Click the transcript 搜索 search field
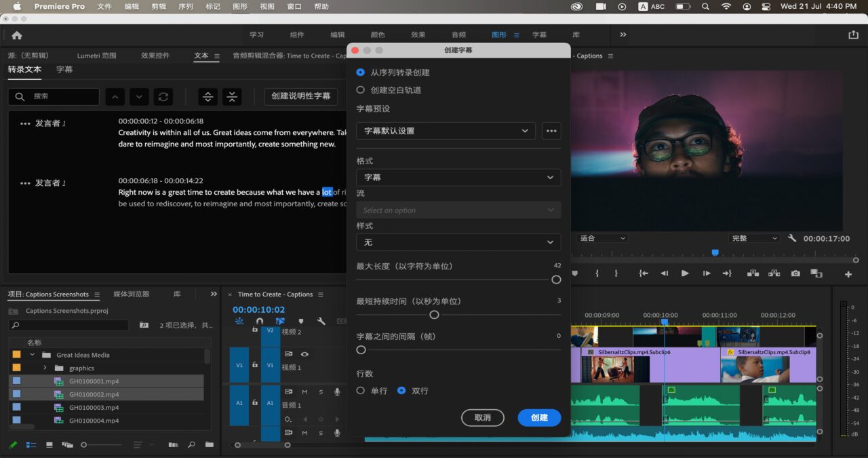868x458 pixels. click(x=61, y=96)
